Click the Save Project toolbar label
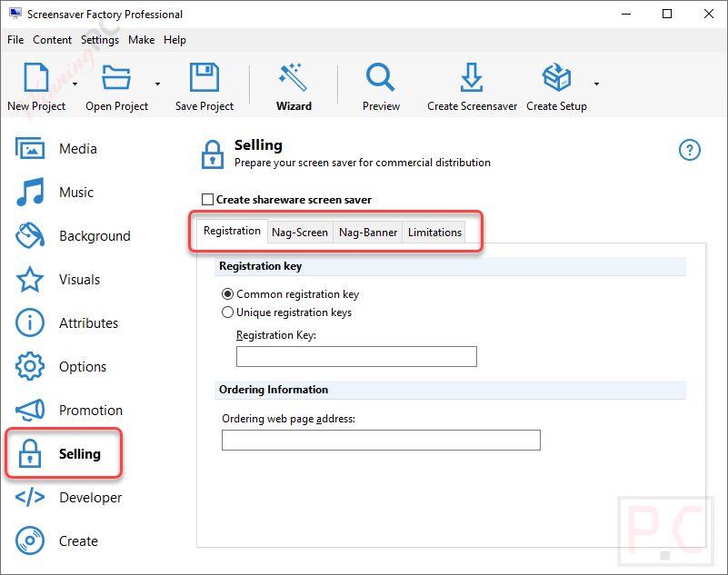The image size is (728, 575). point(204,106)
